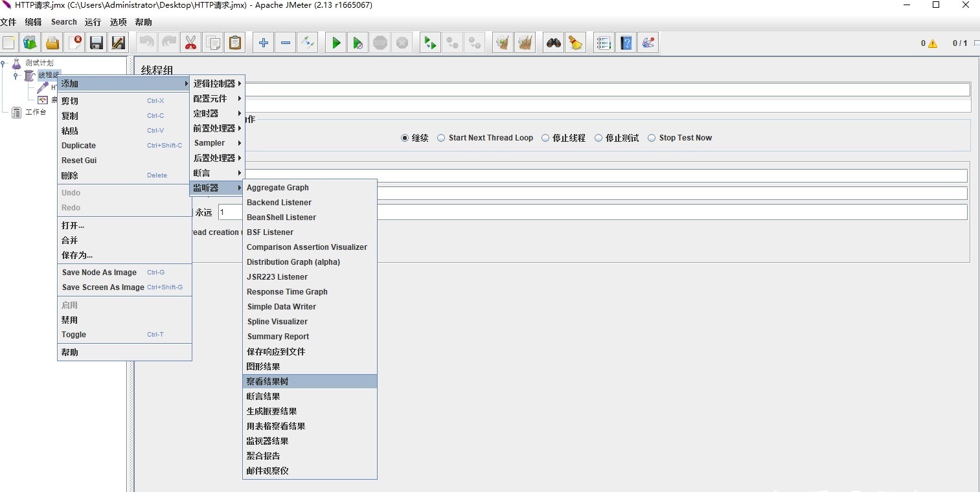
Task: Click the Toggle enable/disable icon
Action: click(x=308, y=43)
